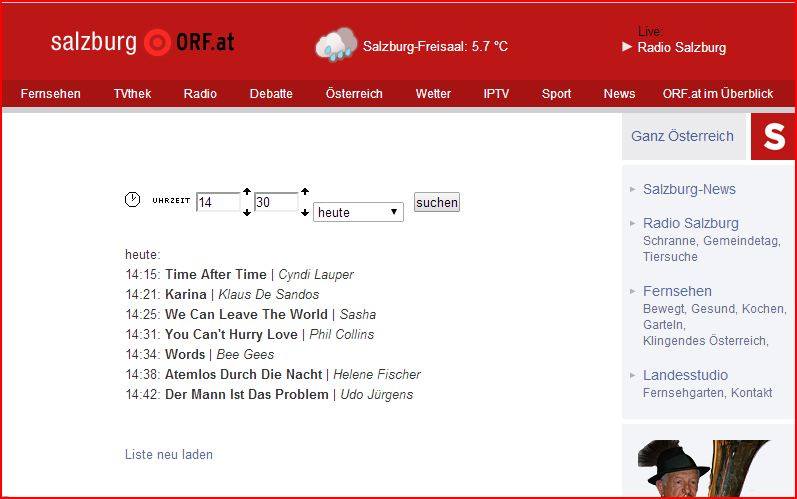Select the Karina playlist entry
This screenshot has height=499, width=797.
pos(222,294)
